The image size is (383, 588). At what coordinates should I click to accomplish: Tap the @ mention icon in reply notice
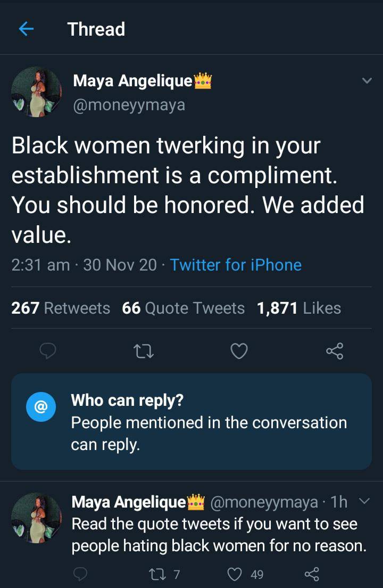[41, 407]
